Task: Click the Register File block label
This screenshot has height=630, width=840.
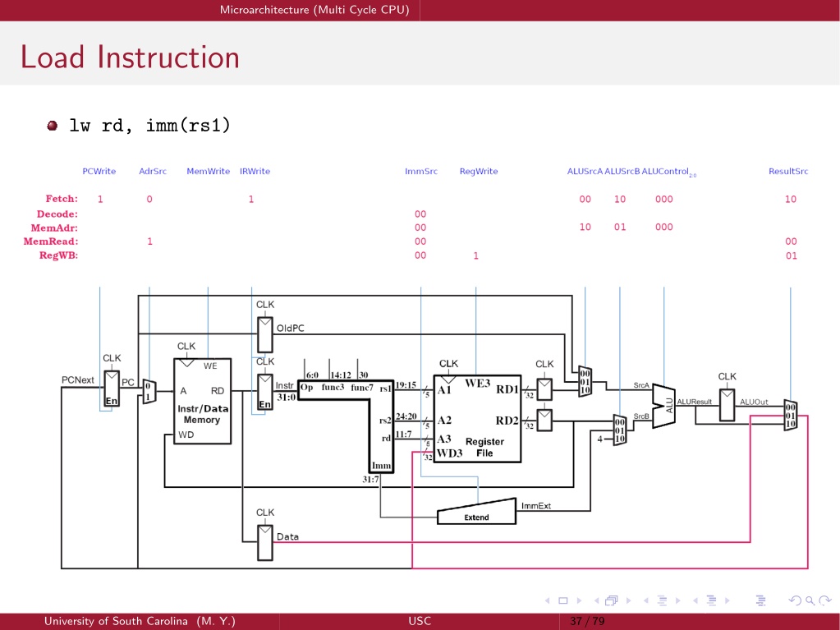Action: tap(484, 448)
